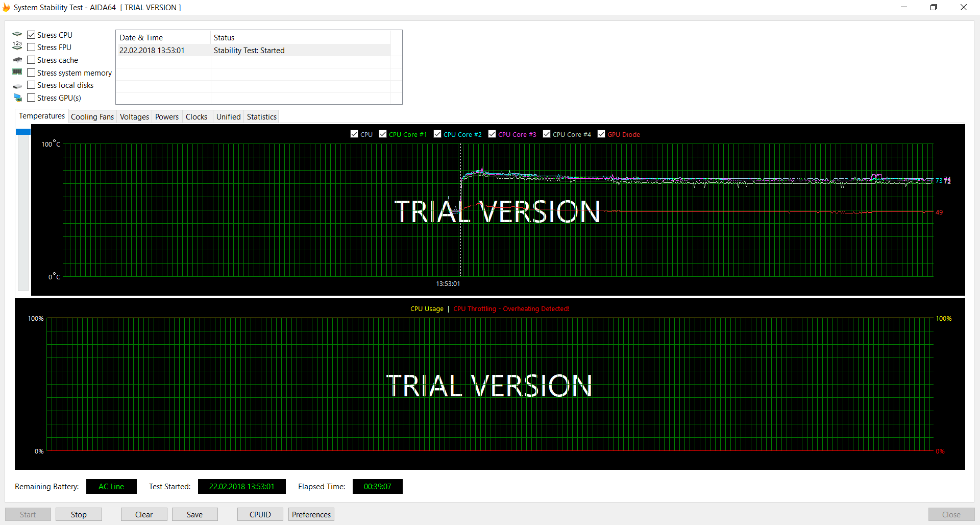This screenshot has width=980, height=525.
Task: Open the Preferences dialog
Action: 311,514
